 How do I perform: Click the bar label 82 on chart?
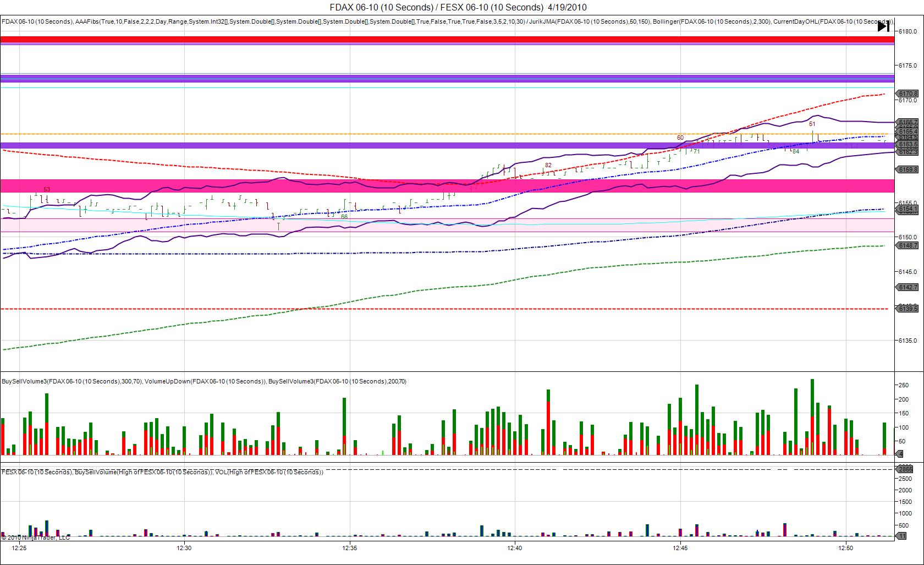click(x=548, y=165)
